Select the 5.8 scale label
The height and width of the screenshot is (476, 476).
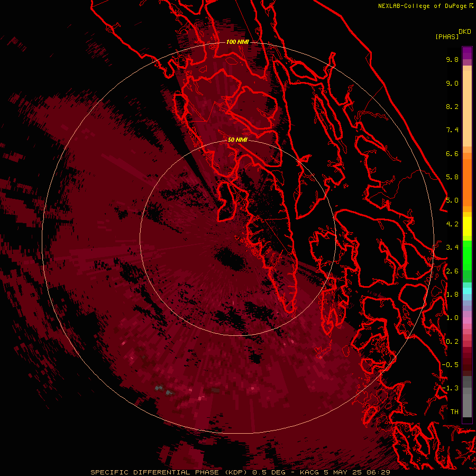coord(452,177)
